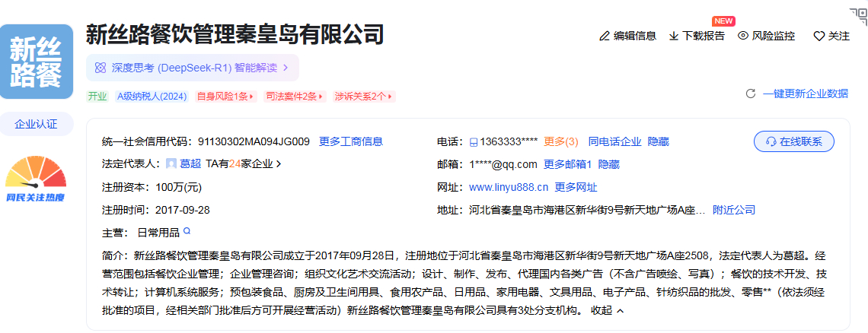Click the 编辑信息 label
This screenshot has height=333, width=868.
(634, 36)
